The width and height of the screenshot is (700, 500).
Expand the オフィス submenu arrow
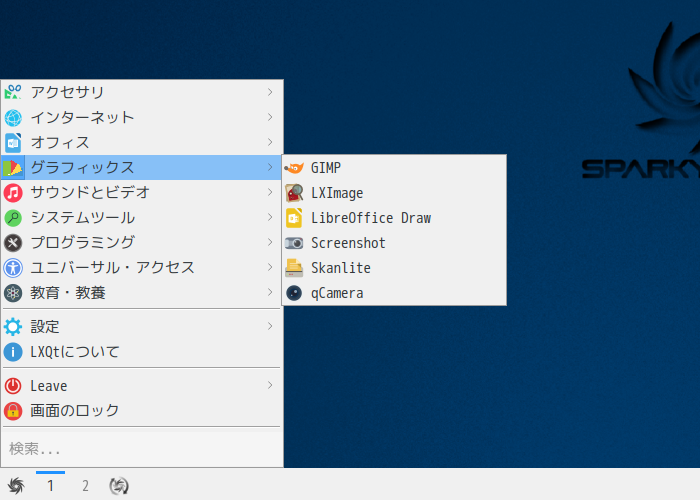(270, 142)
